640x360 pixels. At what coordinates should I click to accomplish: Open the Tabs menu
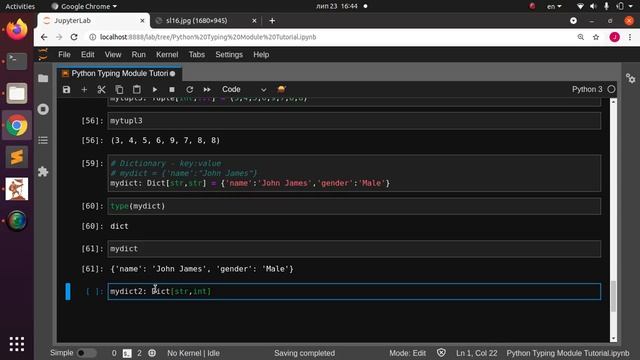tap(196, 55)
